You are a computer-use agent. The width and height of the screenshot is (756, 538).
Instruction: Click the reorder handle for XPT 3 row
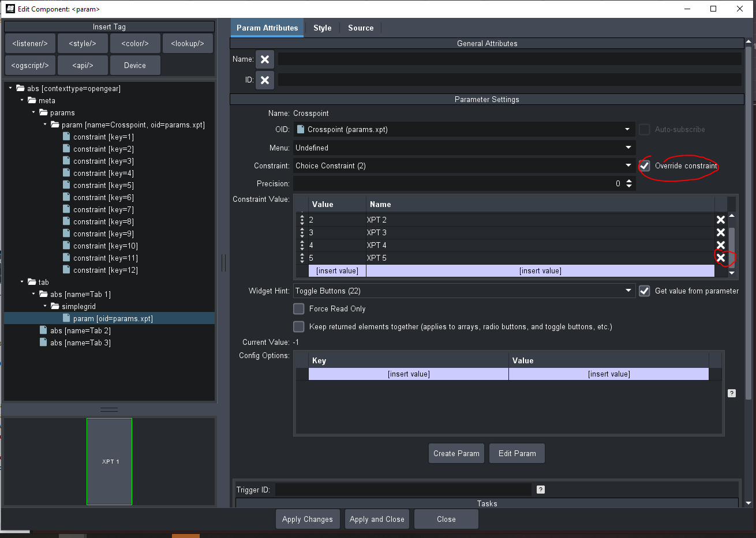click(x=302, y=232)
